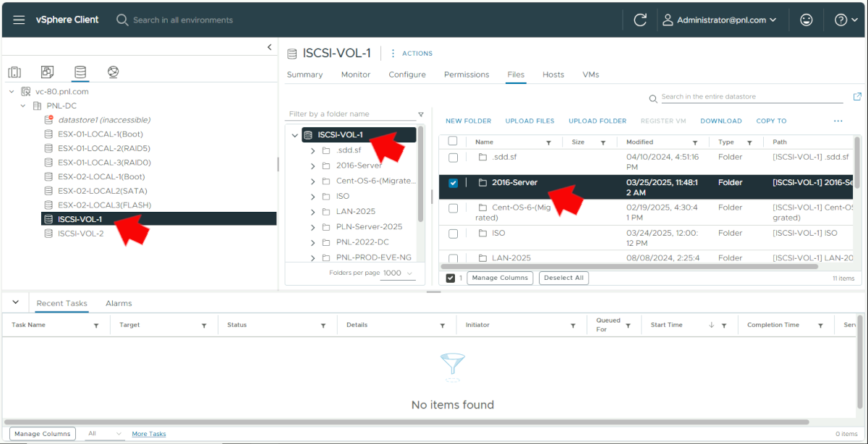Check the Cent-OS-6 row checkbox
This screenshot has width=868, height=444.
coord(453,208)
